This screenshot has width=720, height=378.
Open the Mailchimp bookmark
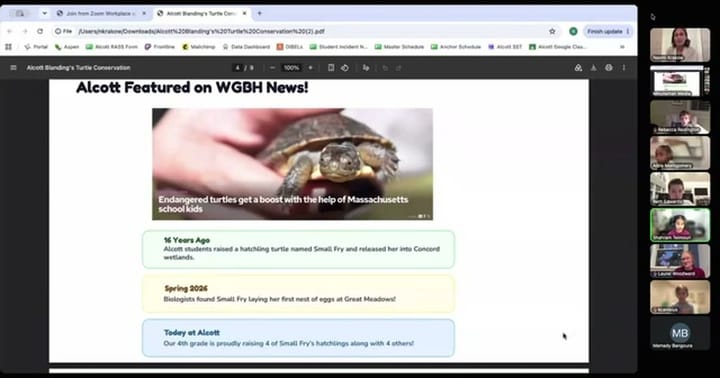[x=199, y=47]
